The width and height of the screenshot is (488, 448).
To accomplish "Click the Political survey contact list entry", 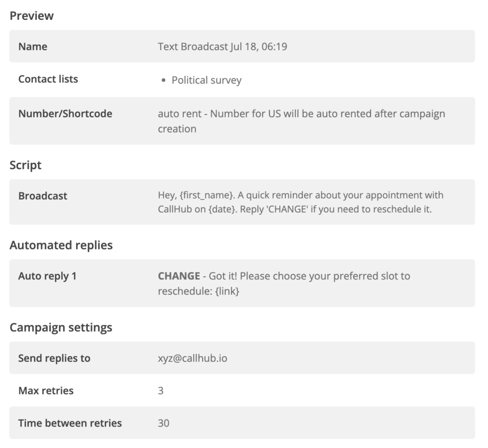I will pyautogui.click(x=206, y=80).
